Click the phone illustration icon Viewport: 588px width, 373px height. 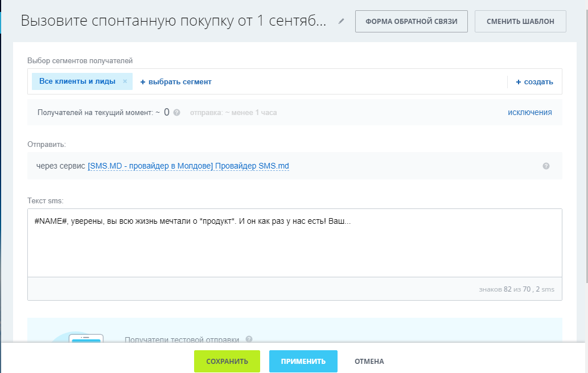pos(86,338)
